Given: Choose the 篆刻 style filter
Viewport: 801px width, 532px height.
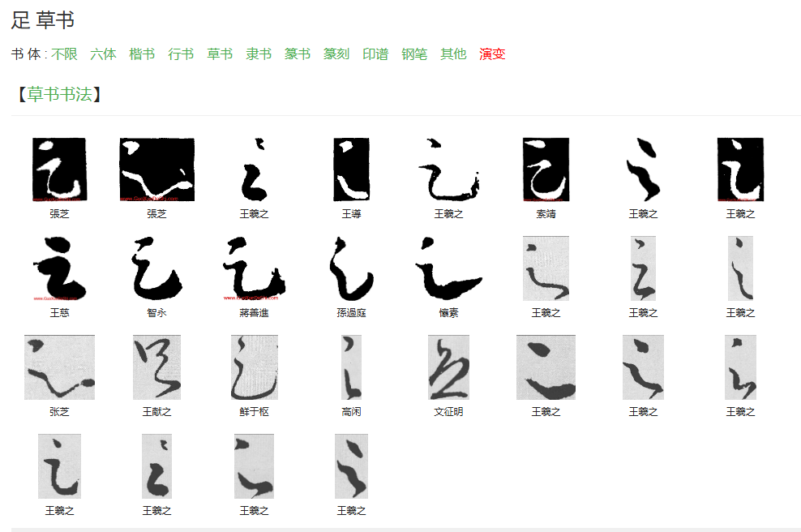Looking at the screenshot, I should coord(336,54).
